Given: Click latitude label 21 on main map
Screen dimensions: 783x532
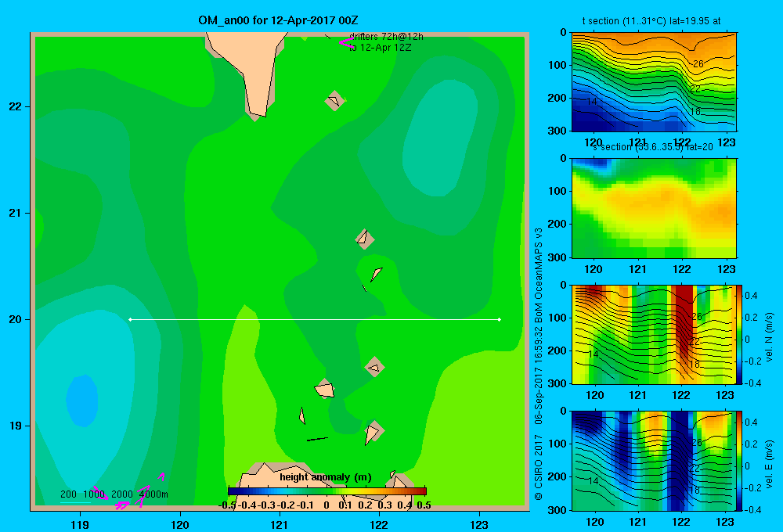Looking at the screenshot, I should (16, 213).
